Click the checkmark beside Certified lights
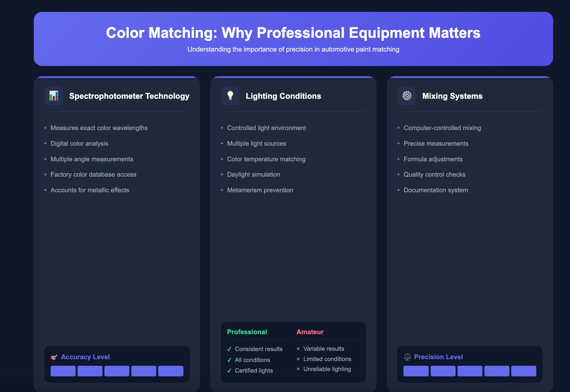 pyautogui.click(x=229, y=370)
